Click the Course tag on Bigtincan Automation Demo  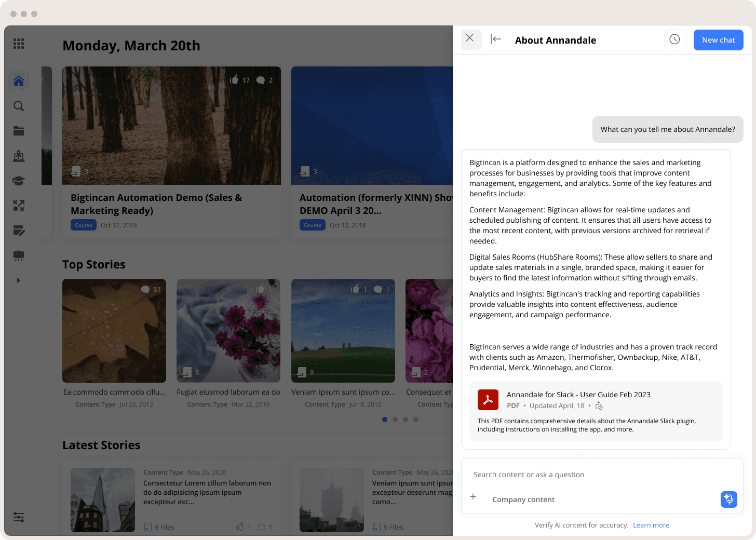84,225
